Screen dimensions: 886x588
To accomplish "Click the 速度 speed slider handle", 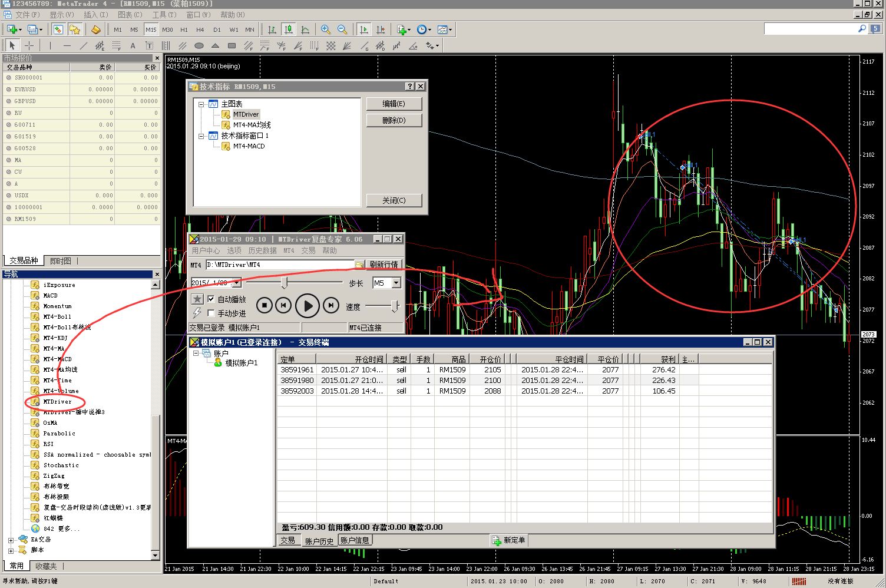I will (395, 306).
